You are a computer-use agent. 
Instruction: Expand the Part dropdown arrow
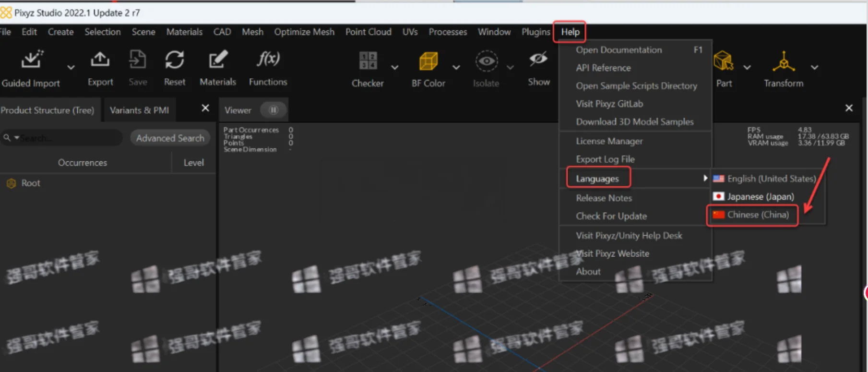[747, 67]
